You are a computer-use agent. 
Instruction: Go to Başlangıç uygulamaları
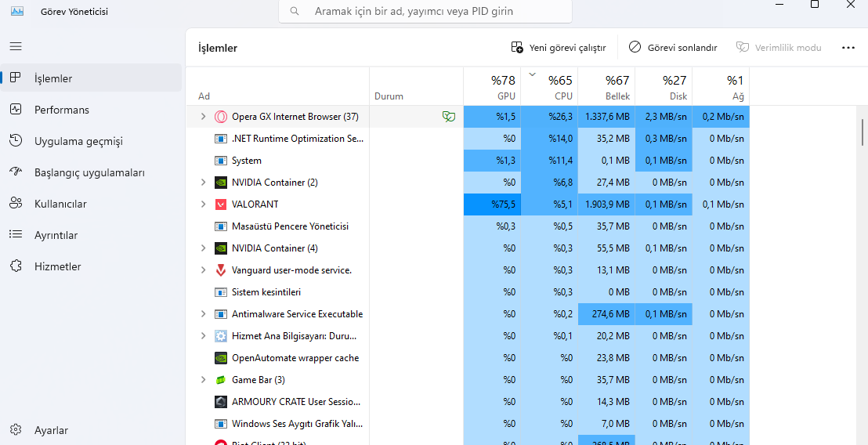click(x=92, y=172)
